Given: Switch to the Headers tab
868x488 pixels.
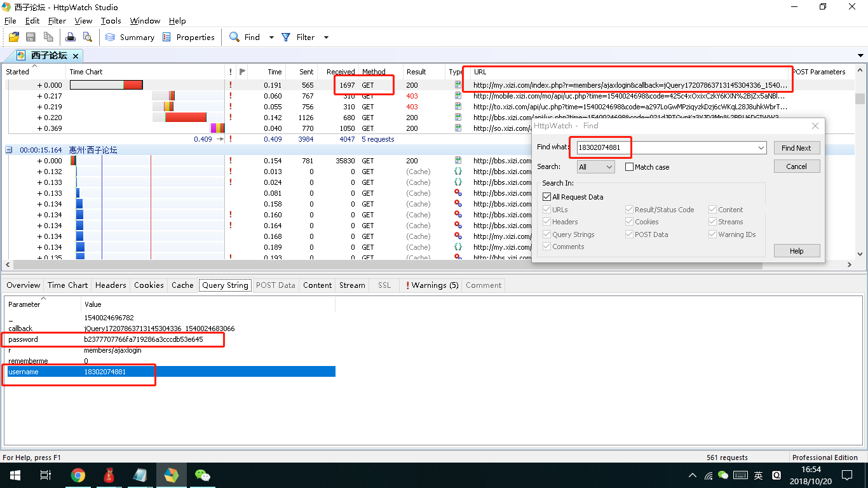Looking at the screenshot, I should pos(111,285).
